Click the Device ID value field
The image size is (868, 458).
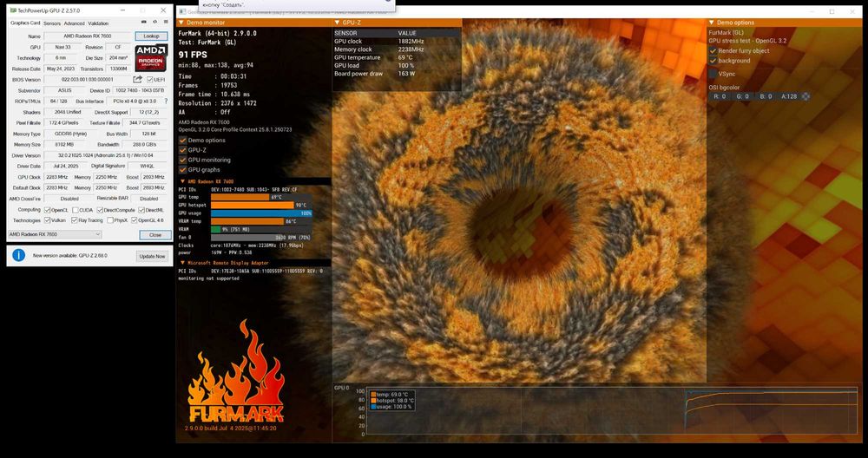140,90
